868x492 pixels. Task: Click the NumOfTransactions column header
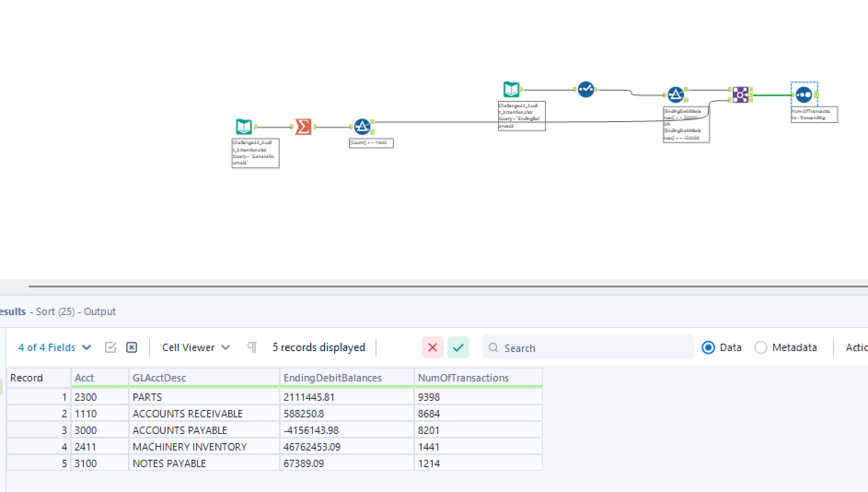[463, 378]
